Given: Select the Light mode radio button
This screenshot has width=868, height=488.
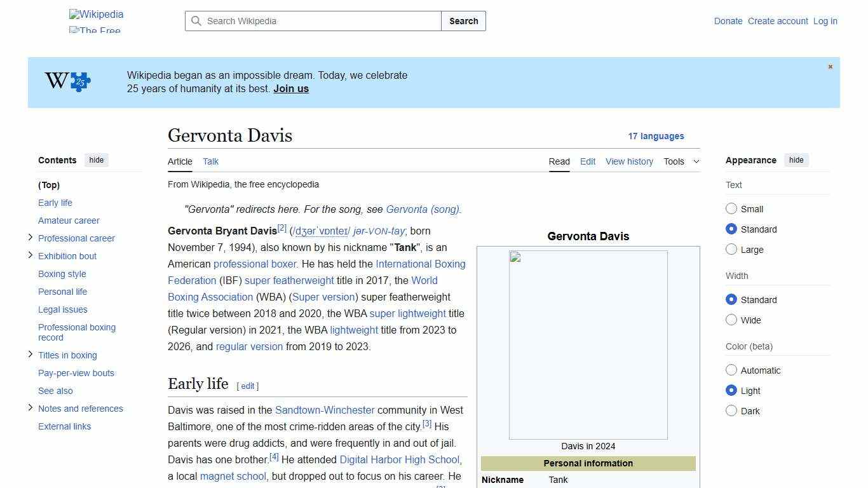Looking at the screenshot, I should click(x=731, y=390).
